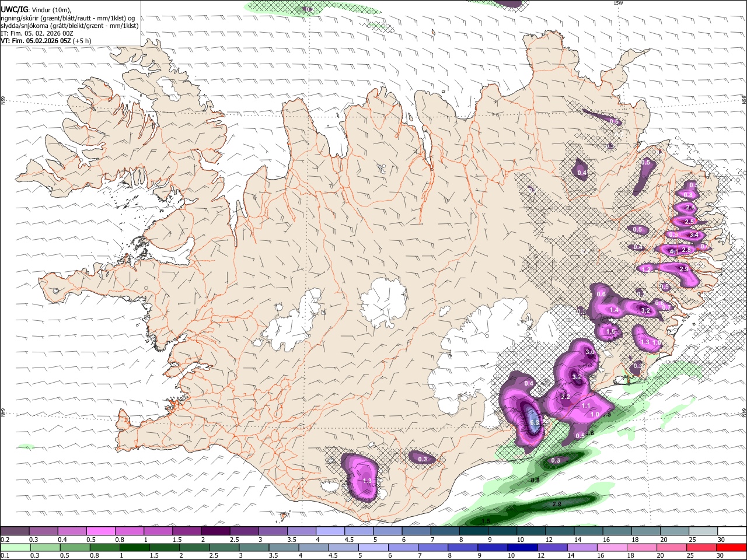Image resolution: width=747 pixels, height=560 pixels.
Task: Click the 4.1 snow value label
Action: click(673, 251)
